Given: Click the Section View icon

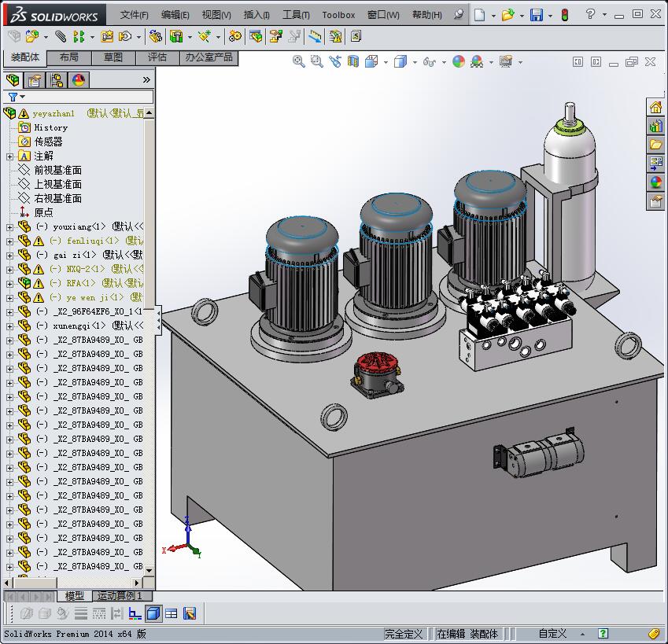Looking at the screenshot, I should pyautogui.click(x=353, y=61).
